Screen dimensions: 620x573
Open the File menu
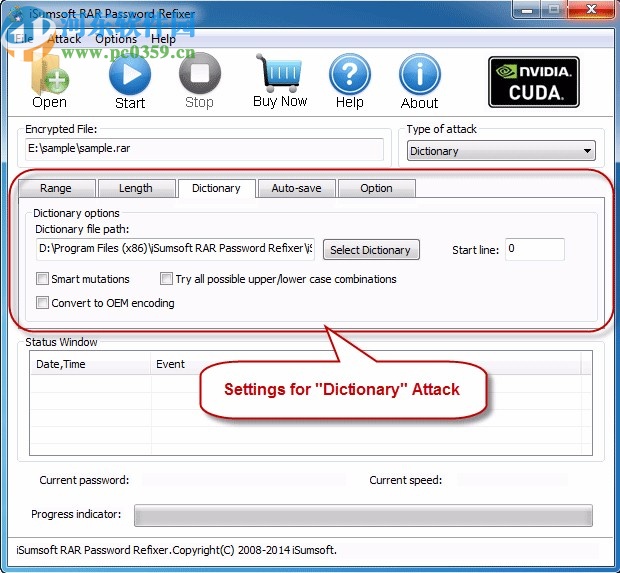(x=23, y=39)
